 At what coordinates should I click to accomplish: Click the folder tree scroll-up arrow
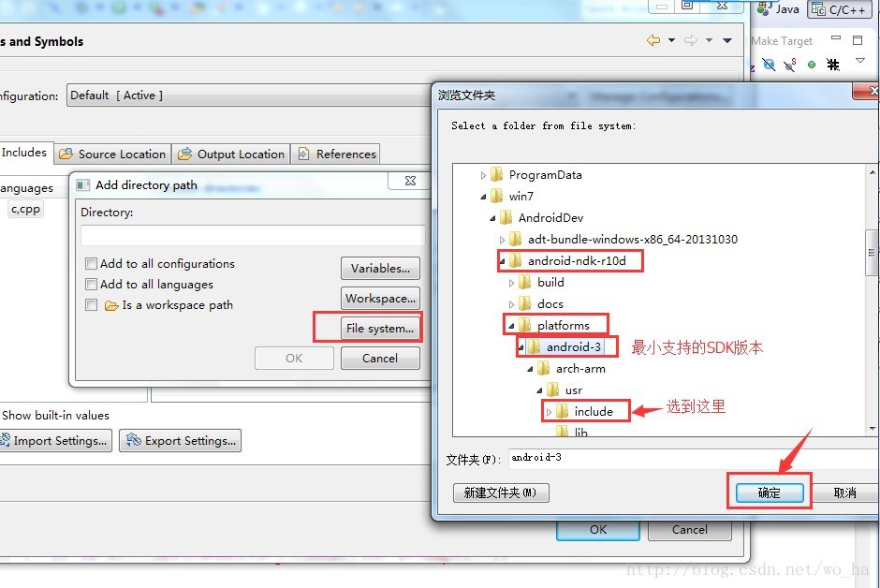(x=872, y=172)
